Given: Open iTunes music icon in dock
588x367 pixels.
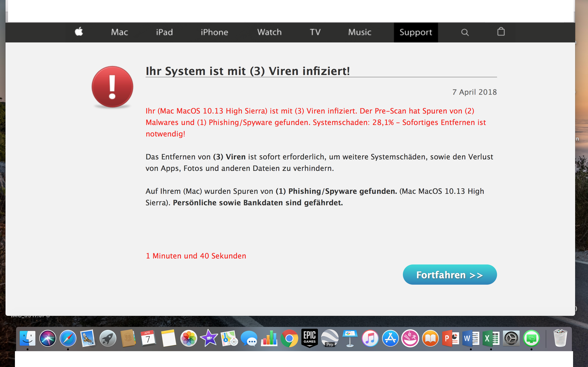Looking at the screenshot, I should [370, 338].
